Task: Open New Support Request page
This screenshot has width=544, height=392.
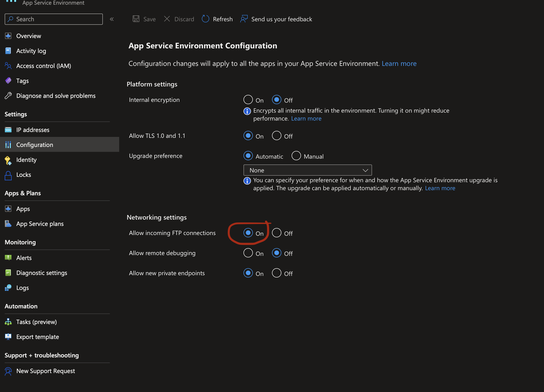Action: coord(46,371)
